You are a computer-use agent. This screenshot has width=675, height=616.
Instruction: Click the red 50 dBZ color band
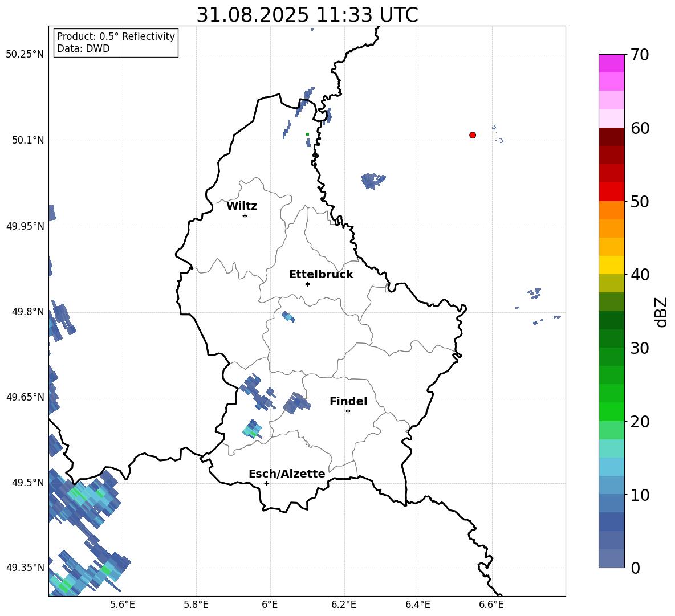click(x=611, y=192)
